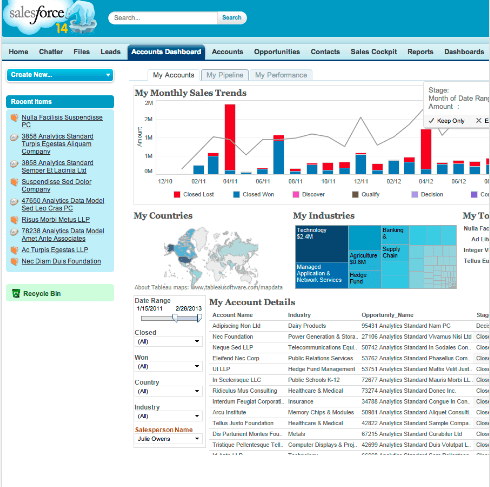Click the Recycle Bin trash icon
The width and height of the screenshot is (490, 487).
16,293
